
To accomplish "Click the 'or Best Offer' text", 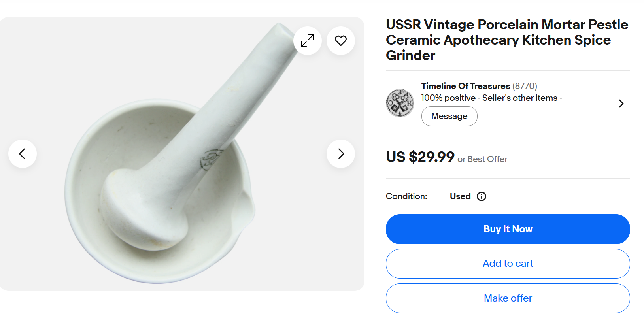I will [x=483, y=159].
